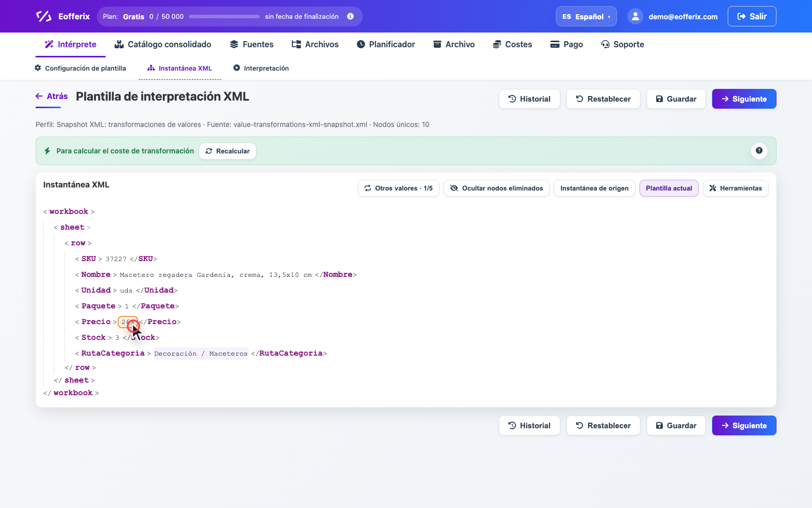812x508 pixels.
Task: Click the Instantánea XML panel heading
Action: point(76,184)
